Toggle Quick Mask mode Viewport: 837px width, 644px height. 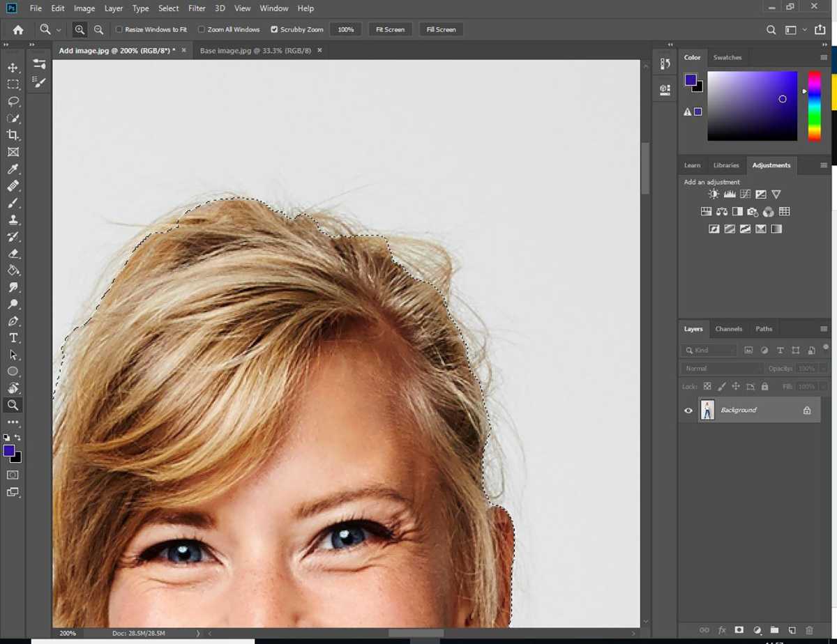click(x=13, y=475)
